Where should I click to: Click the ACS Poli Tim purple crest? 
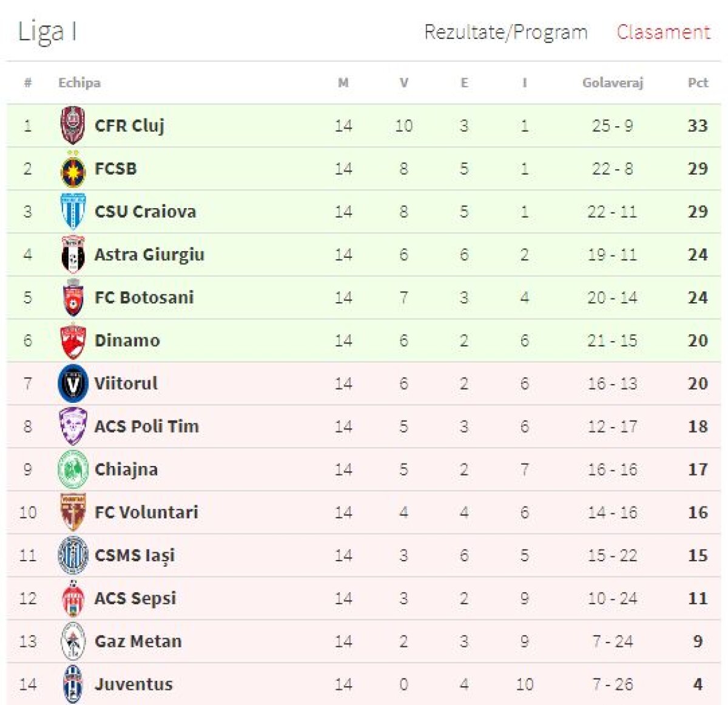(73, 427)
